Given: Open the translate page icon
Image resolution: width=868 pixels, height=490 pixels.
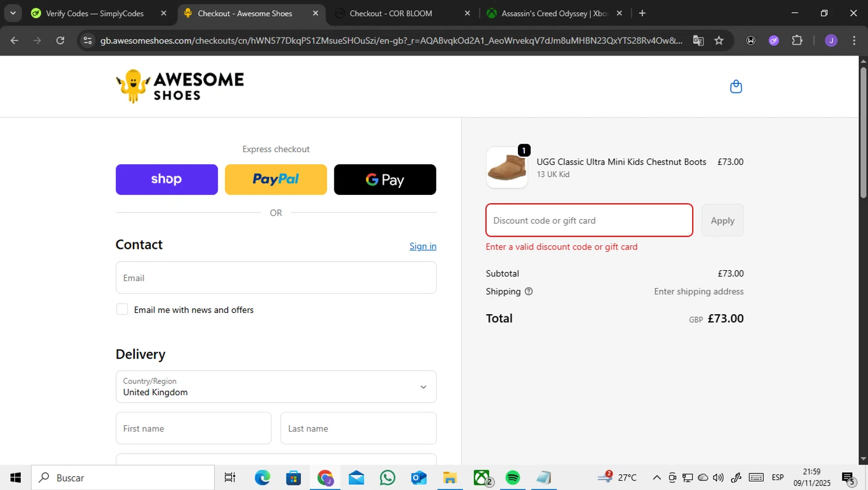Looking at the screenshot, I should point(698,40).
